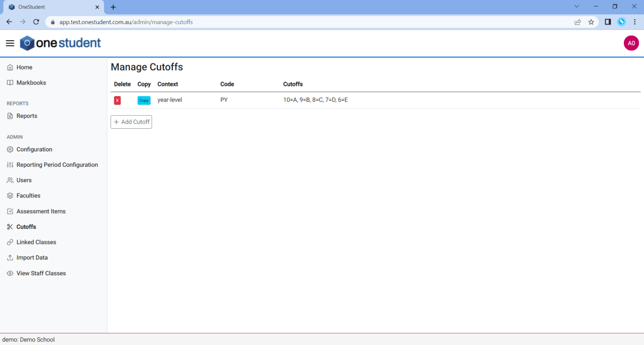Select the Users people icon
This screenshot has height=345, width=644.
tap(10, 180)
